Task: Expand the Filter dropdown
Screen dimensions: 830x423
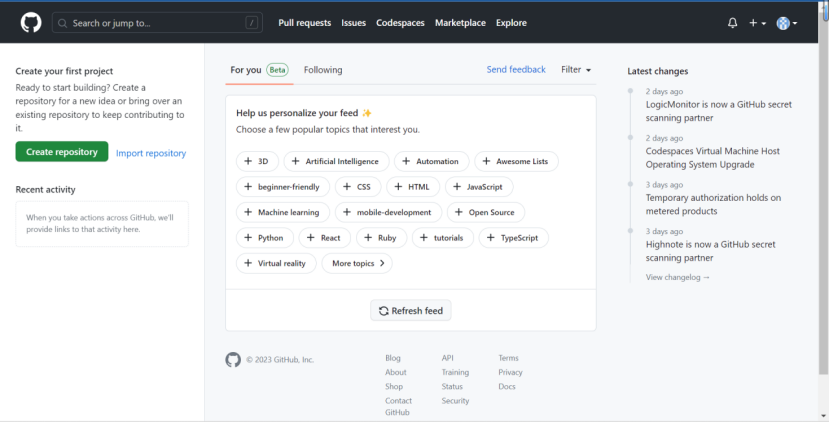Action: click(576, 69)
